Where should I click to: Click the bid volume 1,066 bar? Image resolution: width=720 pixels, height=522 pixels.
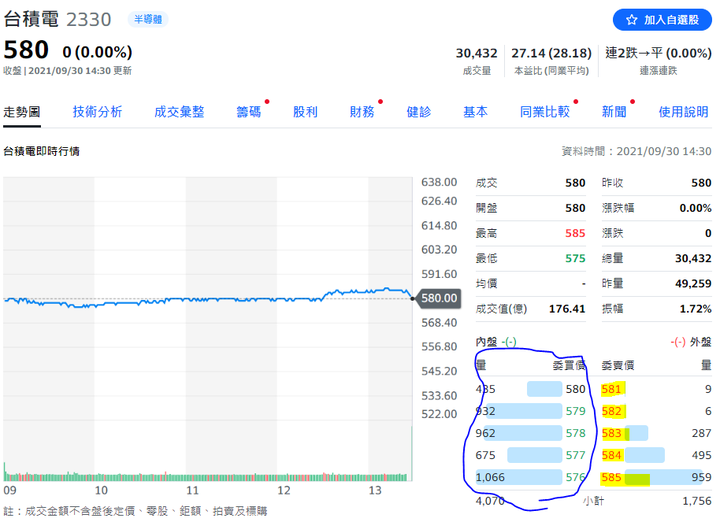pos(519,477)
